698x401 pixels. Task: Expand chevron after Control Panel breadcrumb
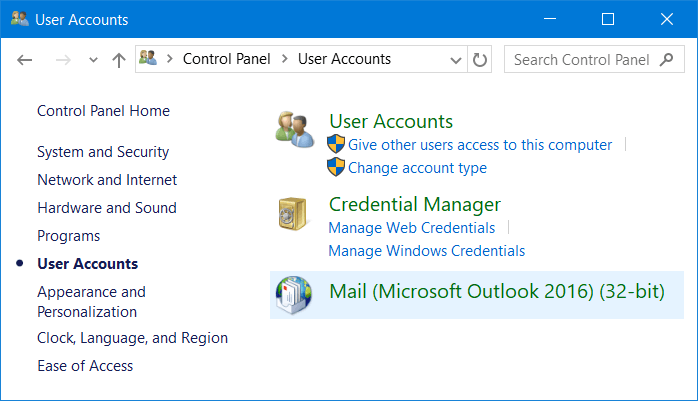point(285,59)
